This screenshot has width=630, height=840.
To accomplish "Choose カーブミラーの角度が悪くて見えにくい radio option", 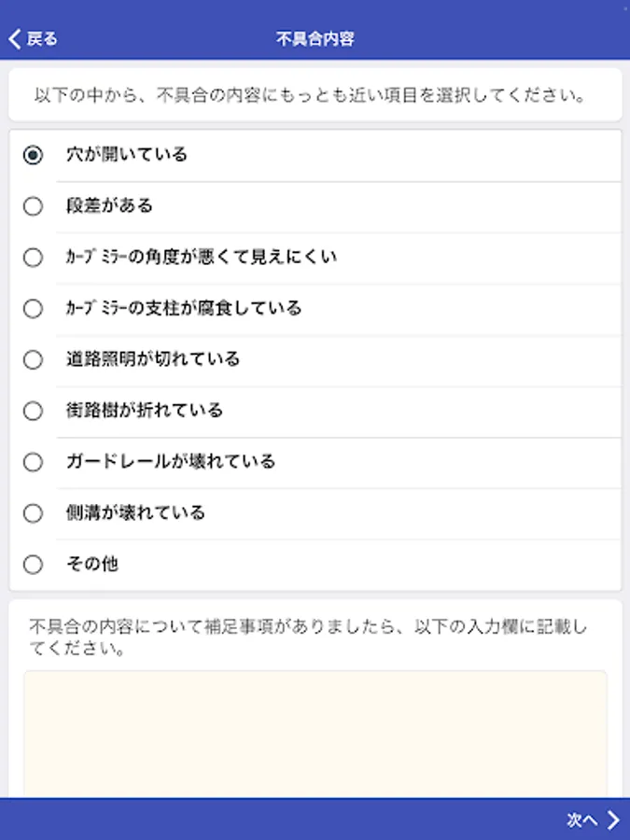I will tap(34, 258).
